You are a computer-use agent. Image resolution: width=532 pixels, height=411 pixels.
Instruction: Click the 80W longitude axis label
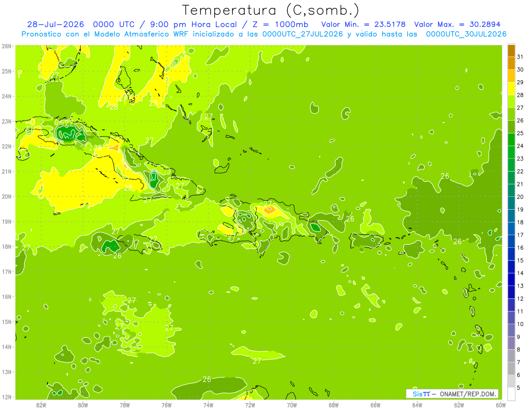[82, 405]
